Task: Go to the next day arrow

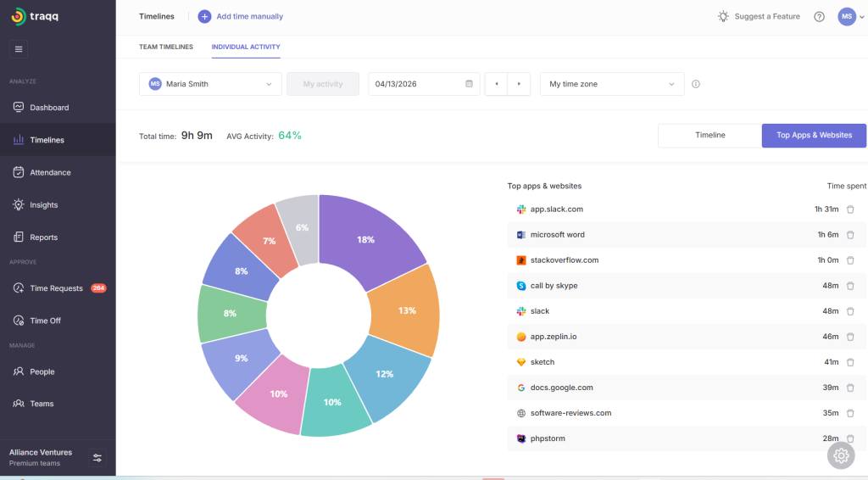Action: 519,84
